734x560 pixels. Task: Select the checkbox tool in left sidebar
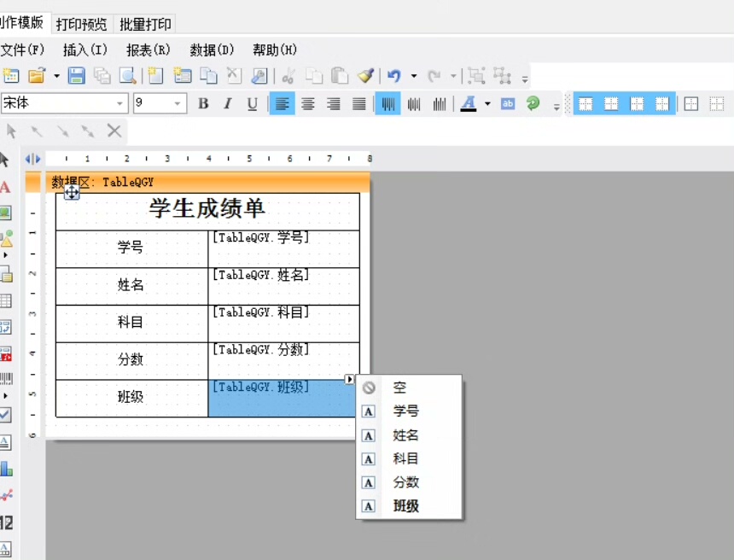[x=5, y=415]
